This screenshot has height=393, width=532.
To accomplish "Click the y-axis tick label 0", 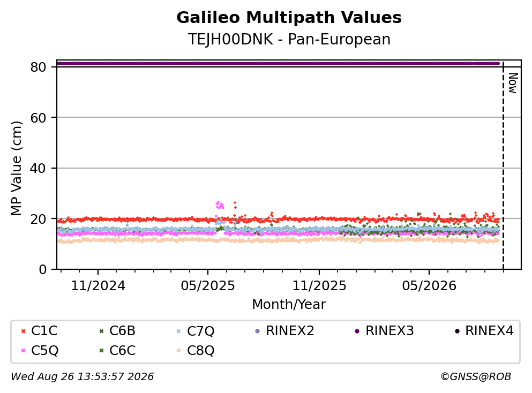I will click(x=42, y=269).
